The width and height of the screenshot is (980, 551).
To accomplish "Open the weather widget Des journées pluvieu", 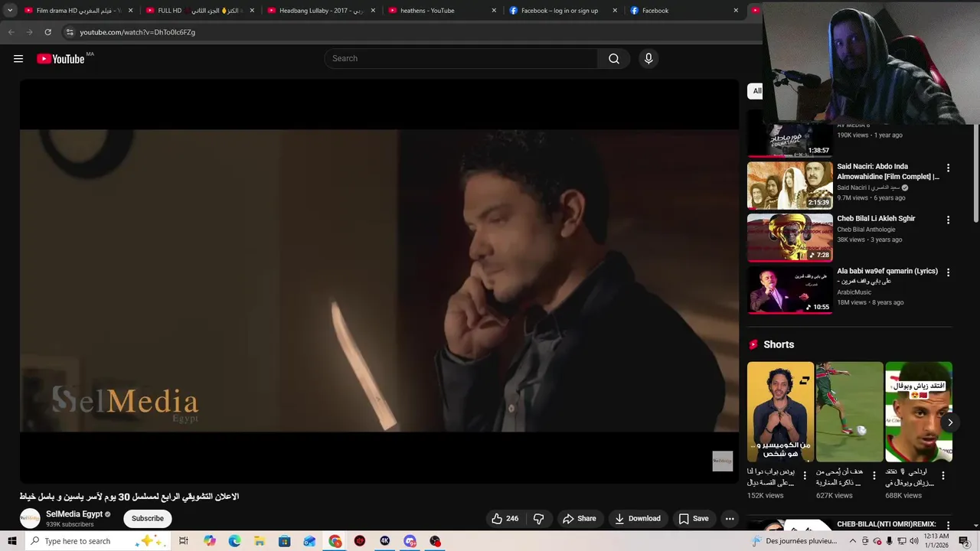I will (x=795, y=541).
